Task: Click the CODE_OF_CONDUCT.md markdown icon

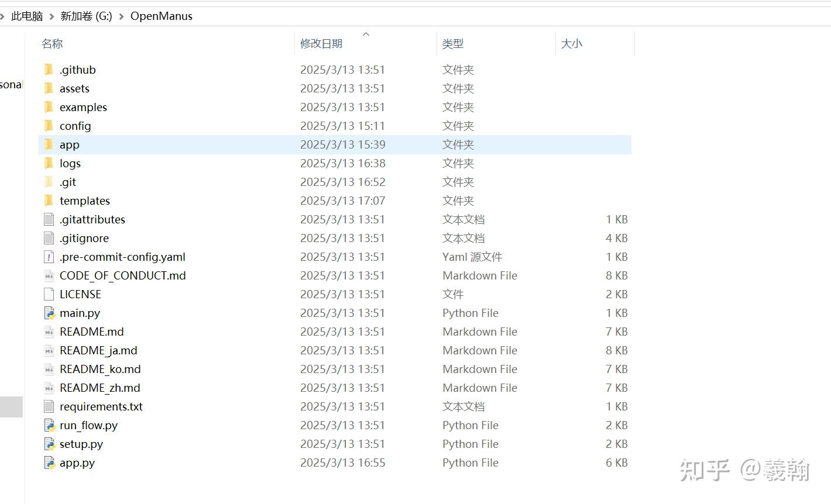Action: (49, 276)
